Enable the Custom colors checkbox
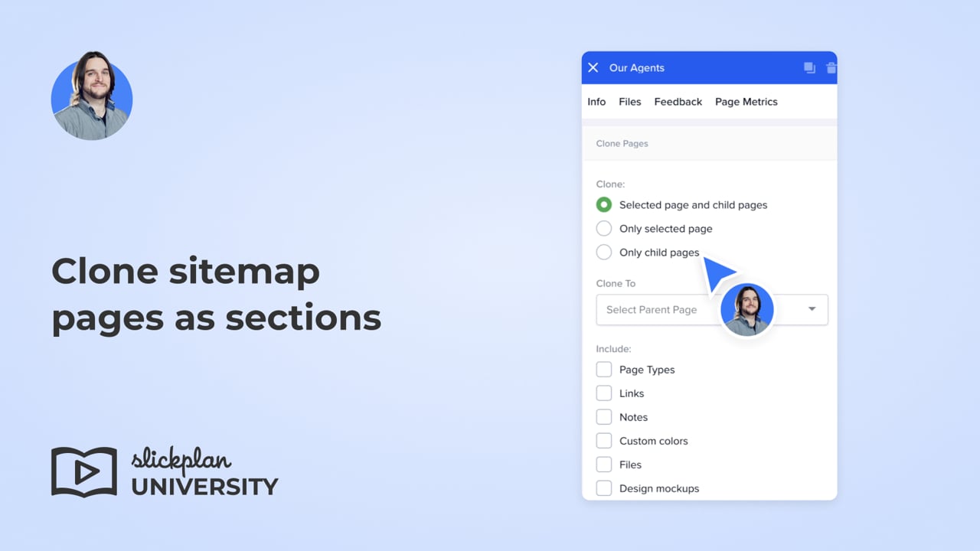 [604, 441]
